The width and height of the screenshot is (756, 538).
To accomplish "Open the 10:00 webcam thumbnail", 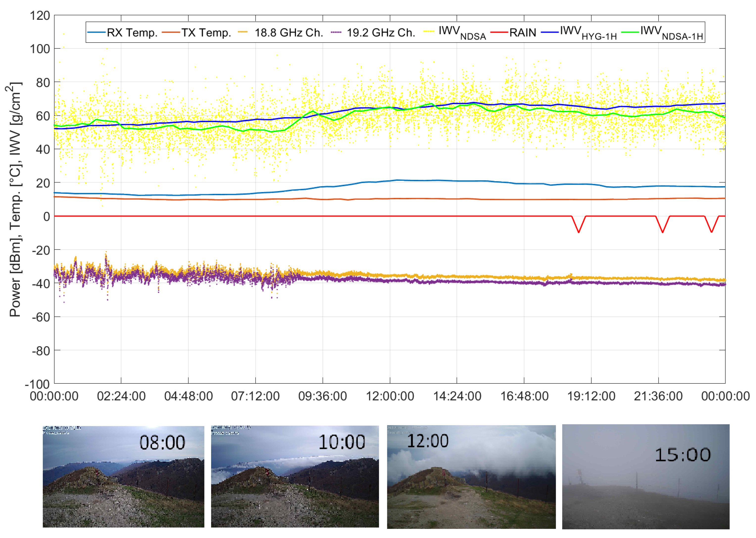I will [x=294, y=476].
